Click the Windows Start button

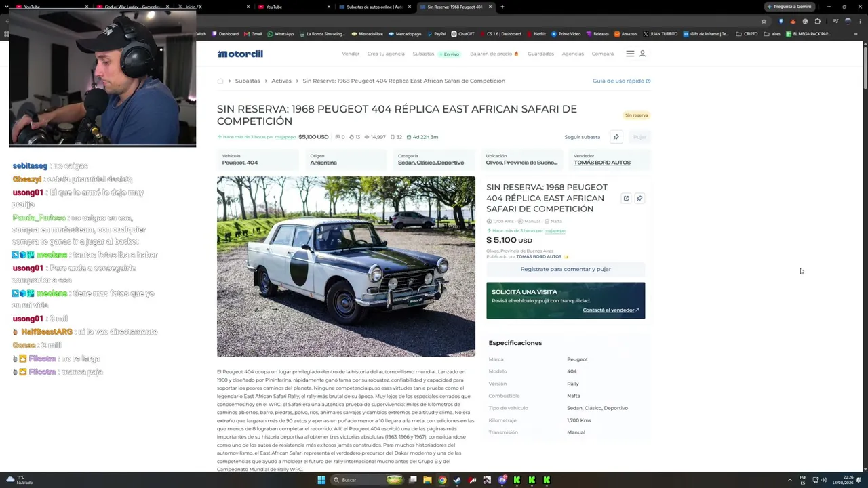321,480
